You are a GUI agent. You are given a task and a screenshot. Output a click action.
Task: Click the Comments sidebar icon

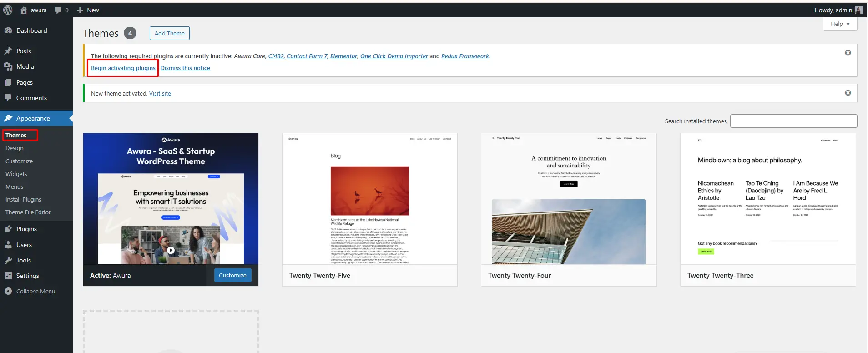pyautogui.click(x=8, y=98)
